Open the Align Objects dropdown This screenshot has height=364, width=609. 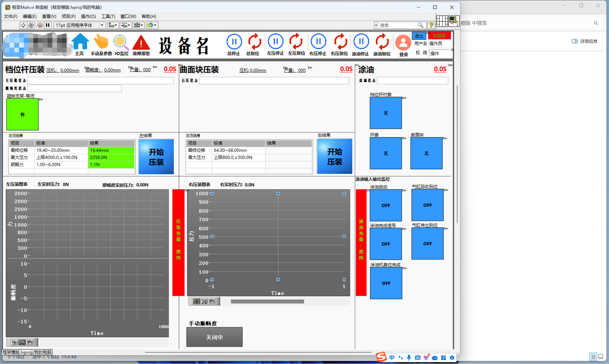pyautogui.click(x=113, y=25)
